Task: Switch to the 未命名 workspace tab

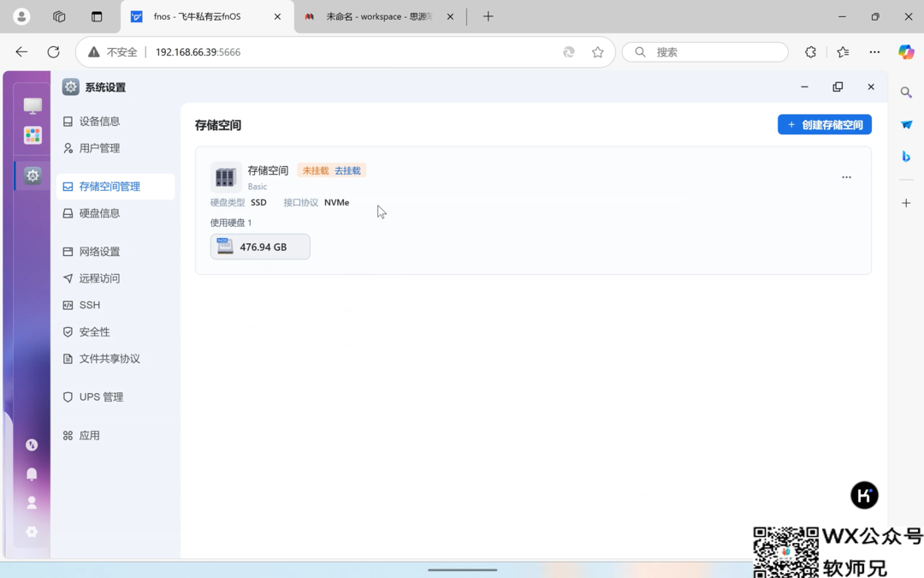Action: [x=377, y=16]
